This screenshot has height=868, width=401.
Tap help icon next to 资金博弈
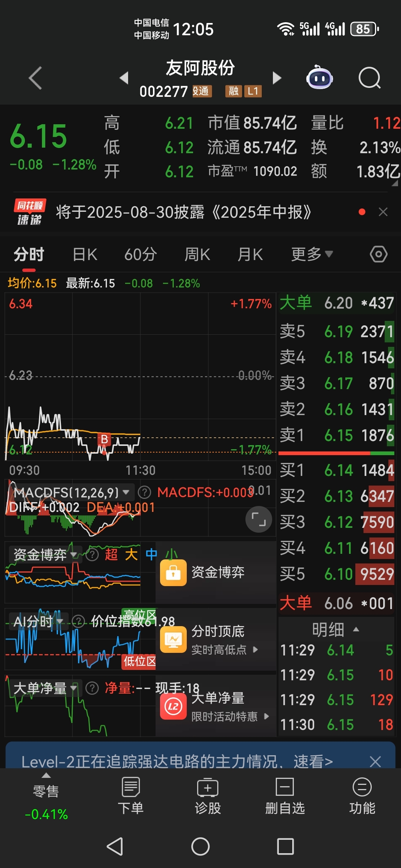click(x=92, y=555)
